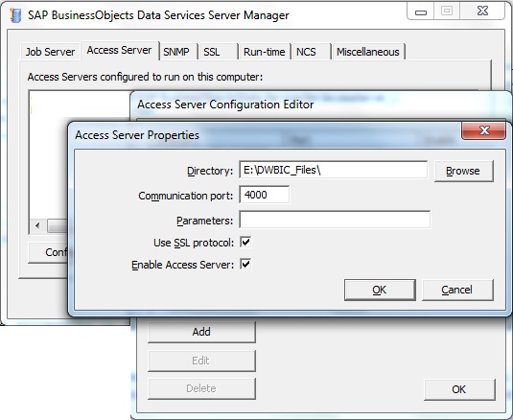Viewport: 513px width, 420px height.
Task: Close the Access Server Properties dialog
Action: (x=483, y=130)
